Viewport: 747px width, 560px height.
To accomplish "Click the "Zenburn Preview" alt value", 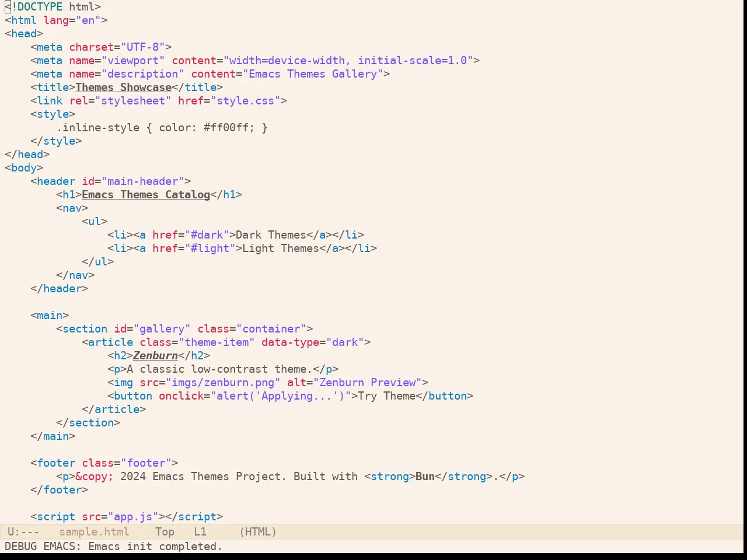I will 368,383.
